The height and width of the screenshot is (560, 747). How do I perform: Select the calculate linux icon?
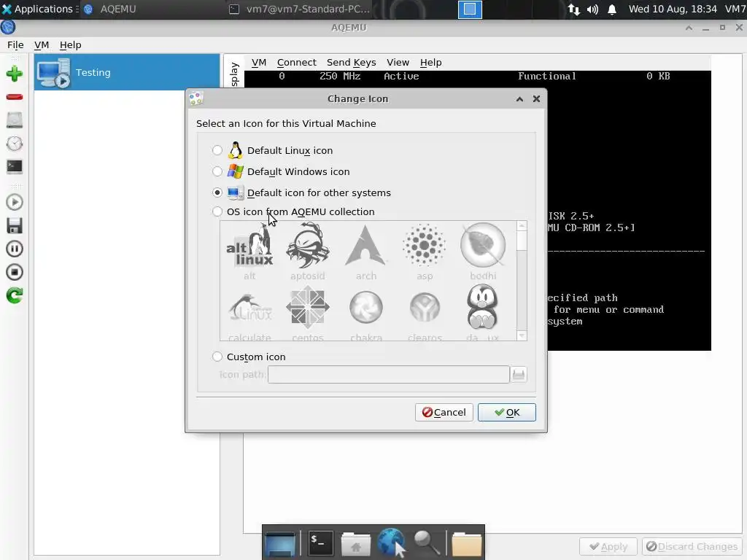coord(249,313)
